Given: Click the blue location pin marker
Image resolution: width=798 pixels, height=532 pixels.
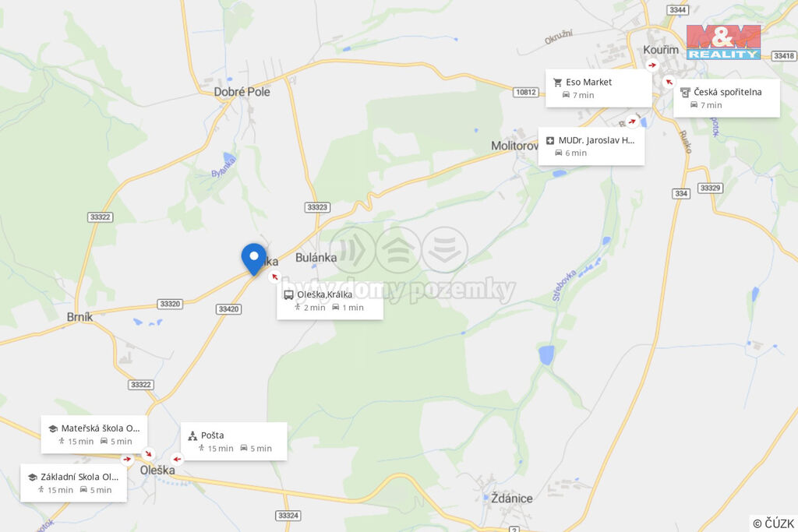Looking at the screenshot, I should point(253,259).
